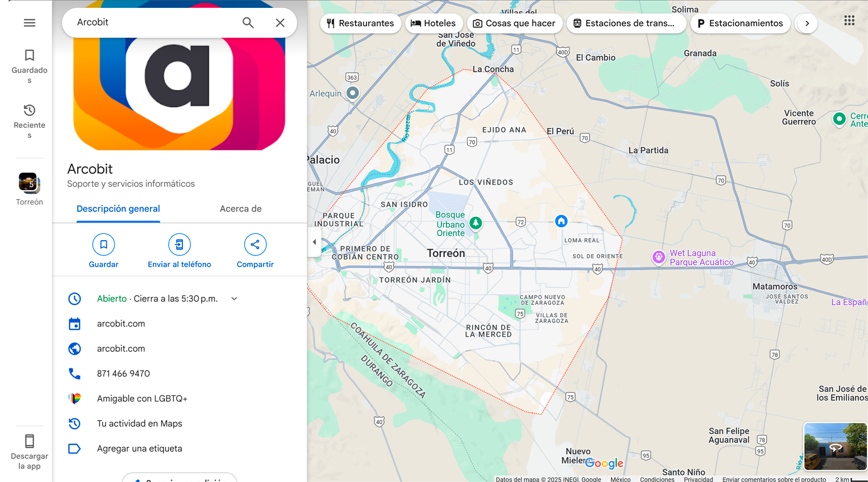
Task: Click the Compartir share icon
Action: 255,245
